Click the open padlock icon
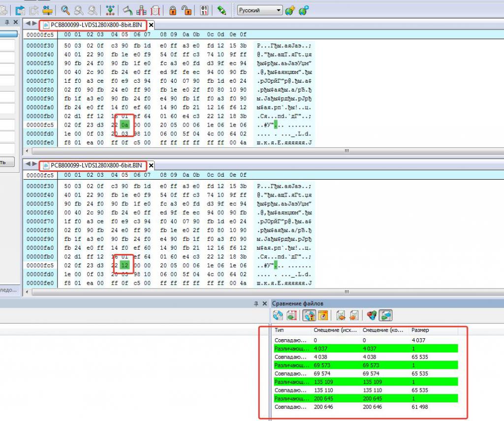This screenshot has width=504, height=421. coord(186,10)
